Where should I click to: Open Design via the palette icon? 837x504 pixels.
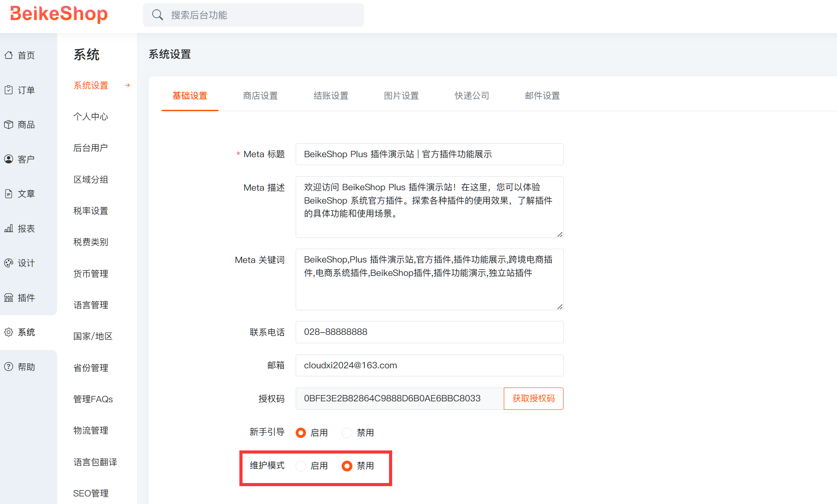point(8,263)
